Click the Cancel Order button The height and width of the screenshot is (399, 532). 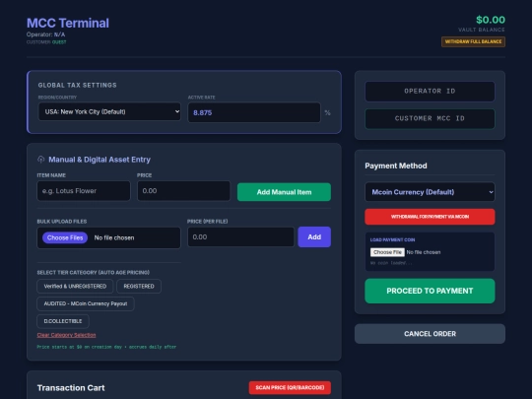(x=430, y=334)
